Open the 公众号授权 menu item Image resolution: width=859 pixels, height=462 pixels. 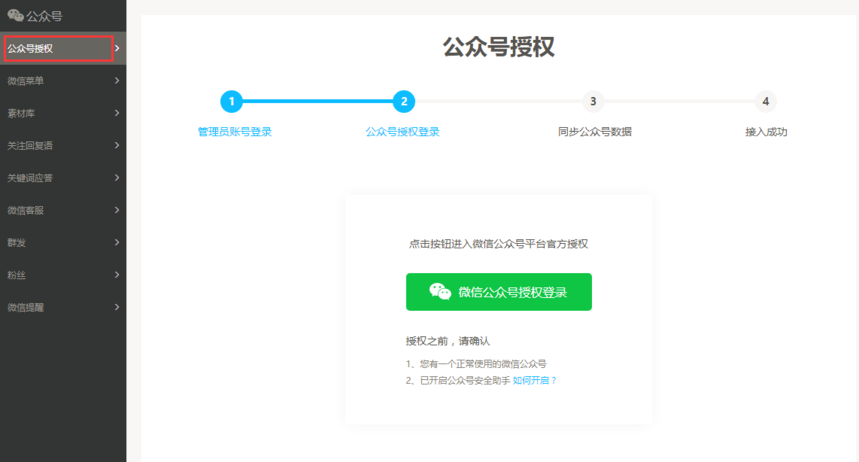(63, 48)
